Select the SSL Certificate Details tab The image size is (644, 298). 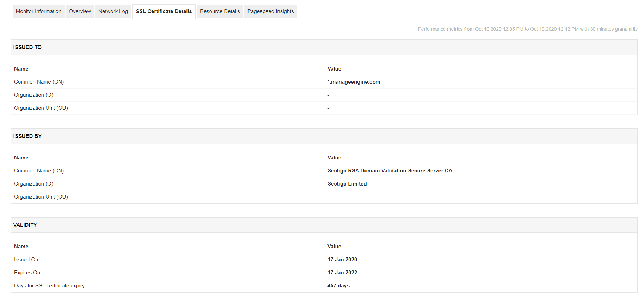coord(164,11)
